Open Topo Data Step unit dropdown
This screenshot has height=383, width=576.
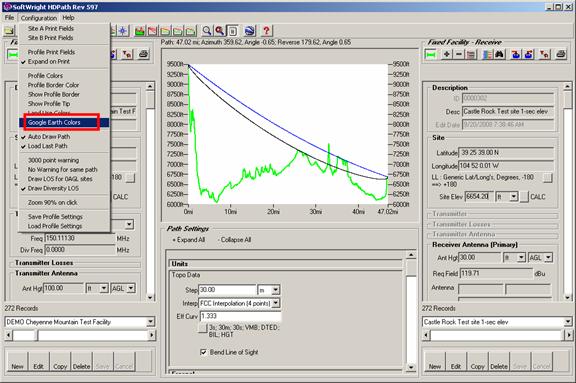[x=276, y=290]
